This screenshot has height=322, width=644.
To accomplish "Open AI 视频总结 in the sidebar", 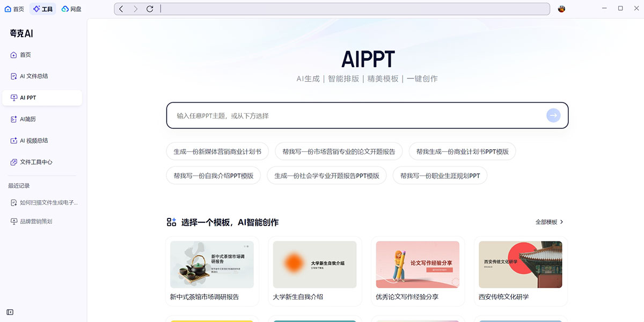I will tap(42, 141).
